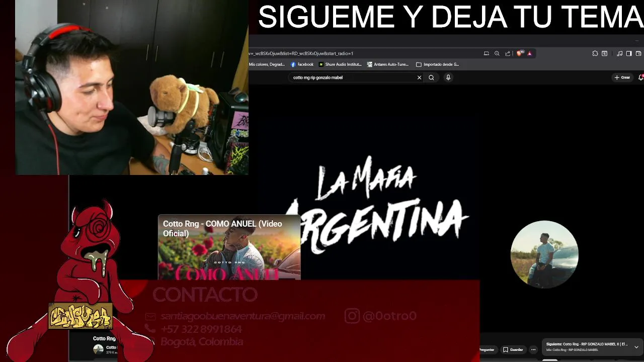Viewport: 644px width, 362px height.
Task: Click the Cotto Rng channel avatar below video
Action: click(x=98, y=348)
